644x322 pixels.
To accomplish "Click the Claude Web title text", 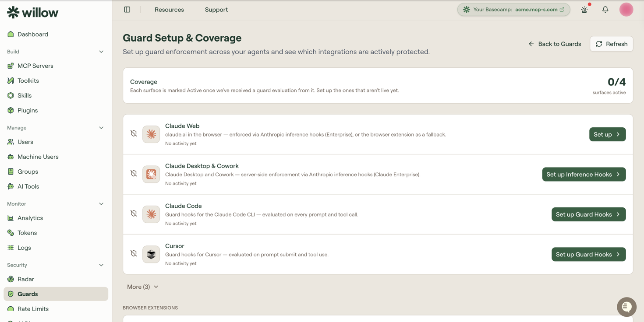I will click(182, 126).
